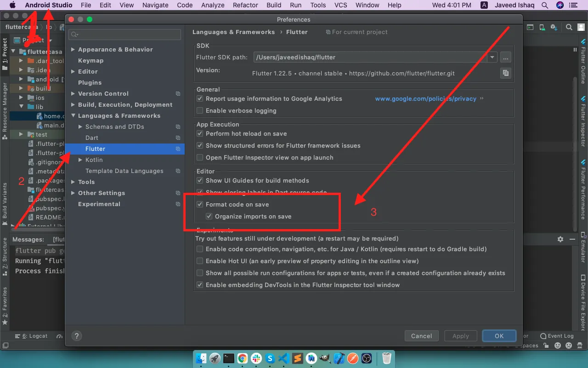588x368 pixels.
Task: Toggle Show UI Guides for build methods
Action: pyautogui.click(x=200, y=181)
